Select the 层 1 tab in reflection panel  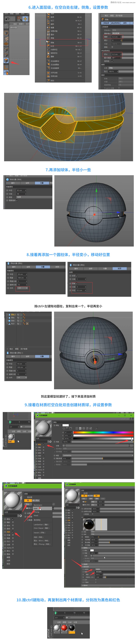97,495
